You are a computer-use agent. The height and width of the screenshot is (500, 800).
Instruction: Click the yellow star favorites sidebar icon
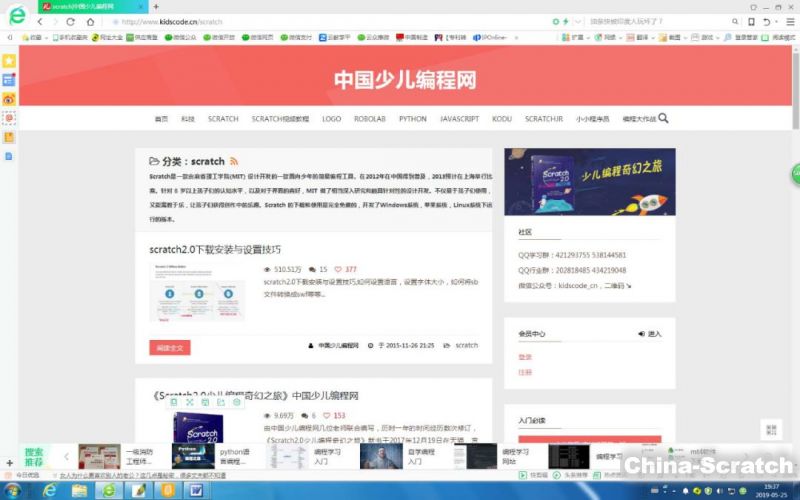click(x=9, y=61)
